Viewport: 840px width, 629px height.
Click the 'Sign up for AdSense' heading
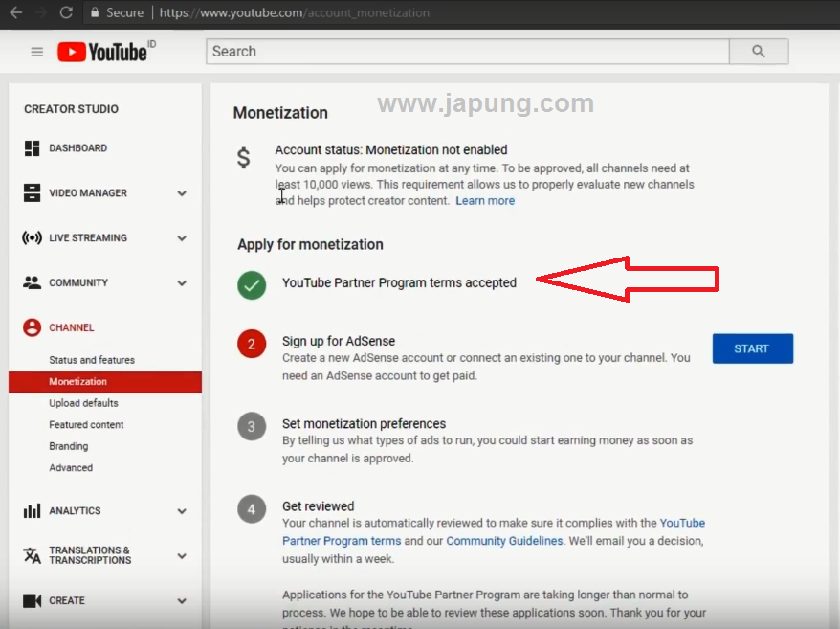pos(339,341)
